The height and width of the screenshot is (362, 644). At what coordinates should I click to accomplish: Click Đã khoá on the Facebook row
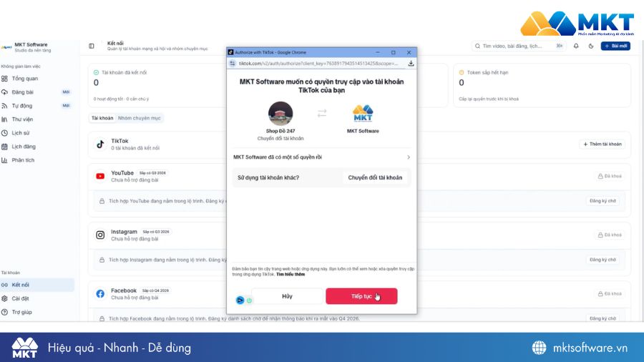point(610,293)
